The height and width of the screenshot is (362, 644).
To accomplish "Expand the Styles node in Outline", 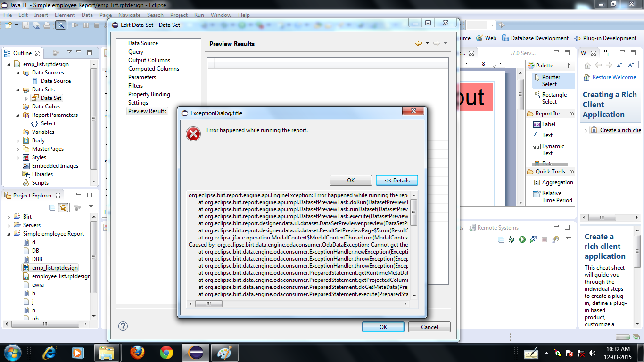I will point(18,157).
